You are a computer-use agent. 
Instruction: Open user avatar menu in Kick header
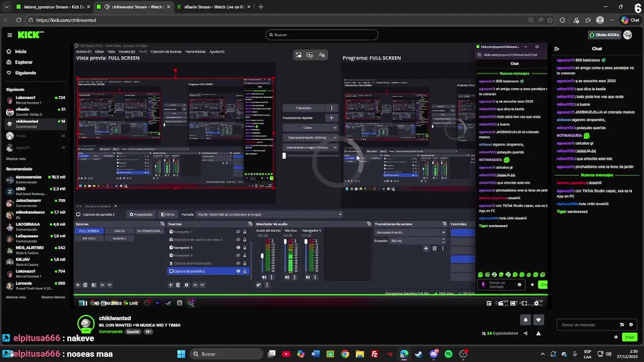tap(627, 35)
